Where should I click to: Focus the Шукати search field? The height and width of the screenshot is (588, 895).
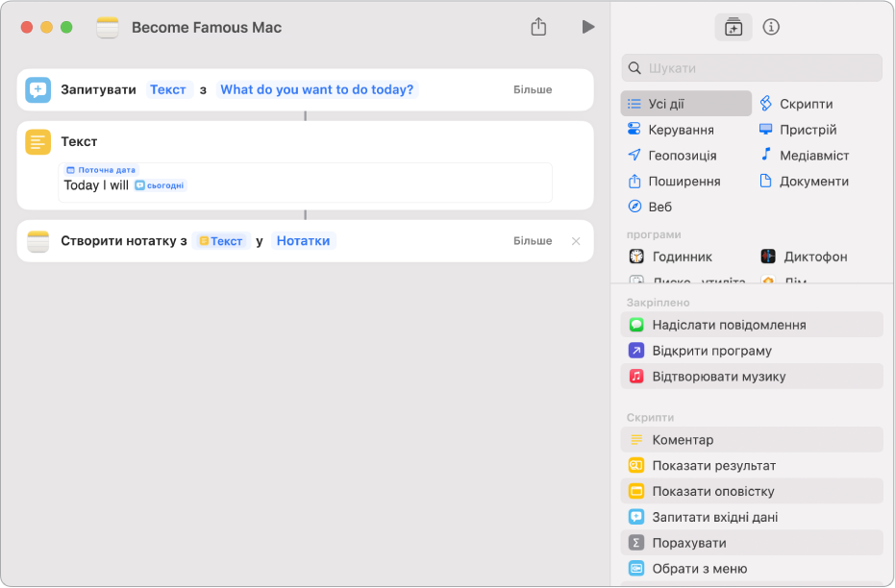752,68
